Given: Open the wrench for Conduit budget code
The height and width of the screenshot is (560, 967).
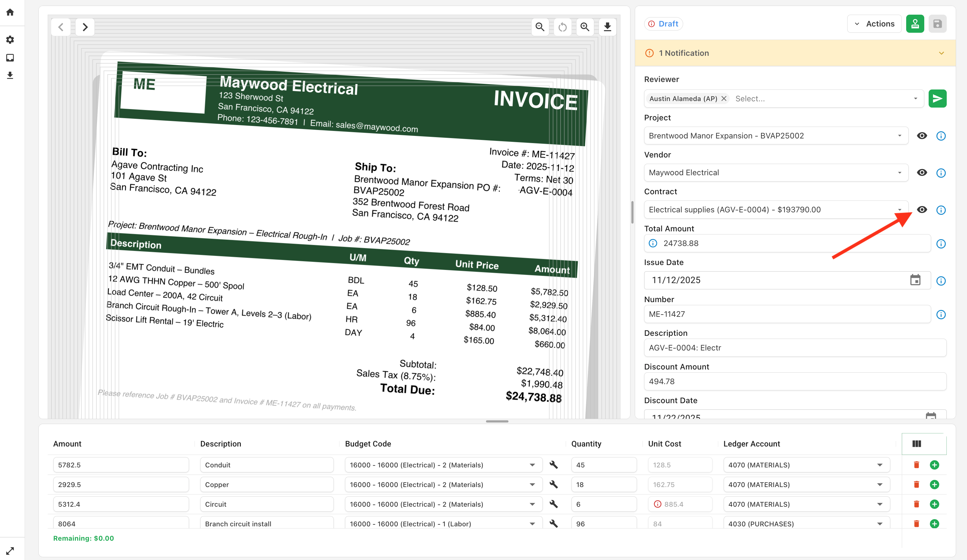Looking at the screenshot, I should coord(553,465).
